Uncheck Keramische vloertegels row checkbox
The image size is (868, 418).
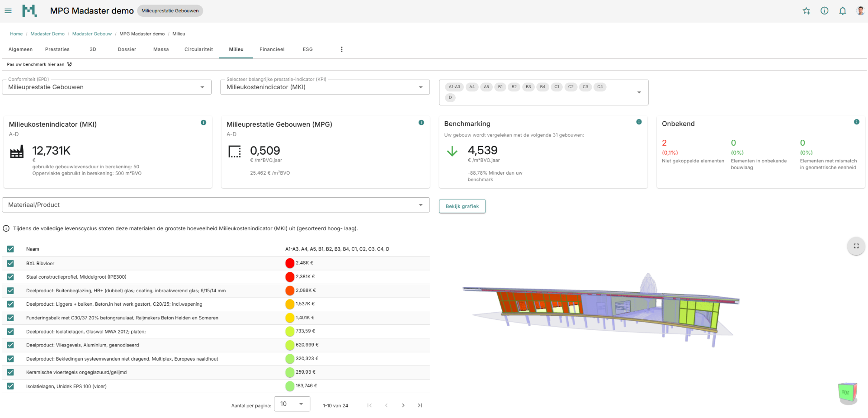pyautogui.click(x=10, y=372)
